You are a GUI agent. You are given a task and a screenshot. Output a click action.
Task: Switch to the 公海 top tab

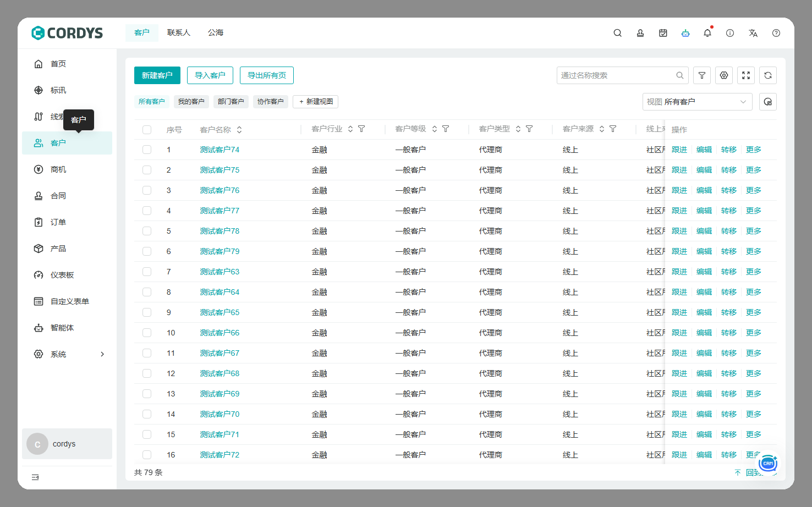tap(216, 33)
